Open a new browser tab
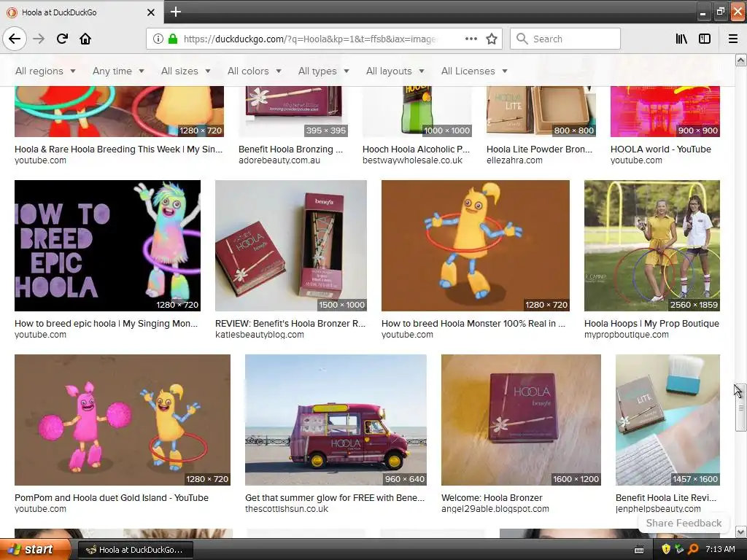Screen dimensions: 747x560 [x=175, y=12]
